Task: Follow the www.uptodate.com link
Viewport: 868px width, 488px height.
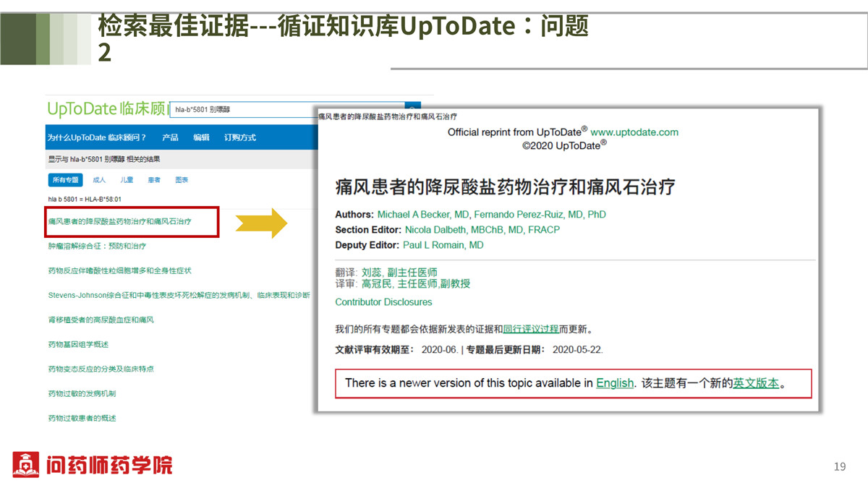Action: [x=634, y=132]
